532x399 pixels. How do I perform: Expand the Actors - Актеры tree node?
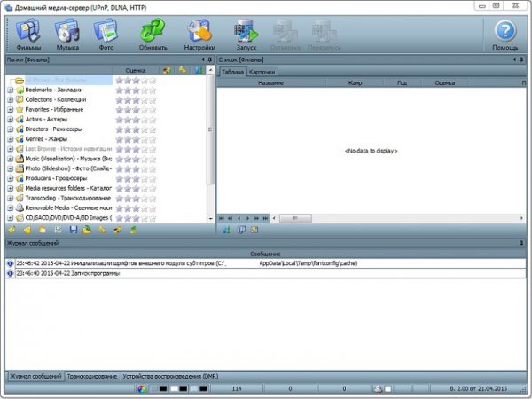pyautogui.click(x=10, y=119)
